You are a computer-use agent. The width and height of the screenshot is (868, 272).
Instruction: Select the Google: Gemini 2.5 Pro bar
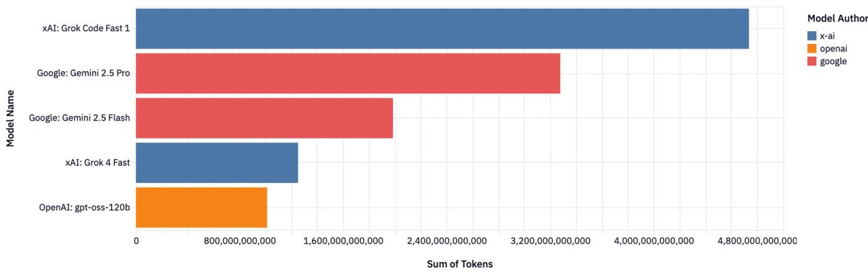348,73
